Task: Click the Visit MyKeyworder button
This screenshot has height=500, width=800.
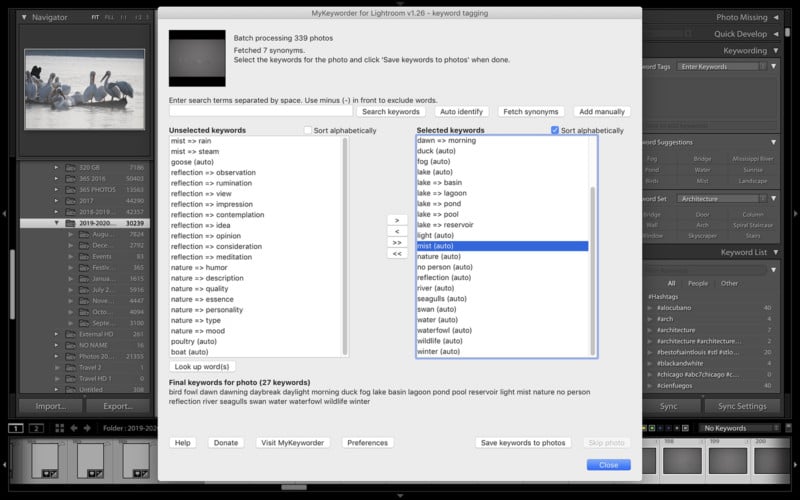Action: (292, 443)
